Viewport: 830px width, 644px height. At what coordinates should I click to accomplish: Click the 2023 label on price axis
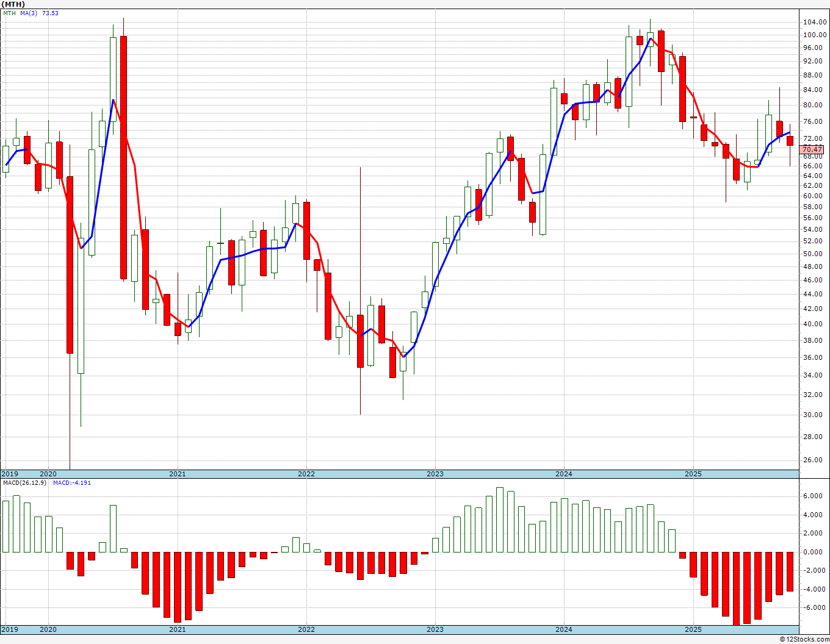coord(435,474)
